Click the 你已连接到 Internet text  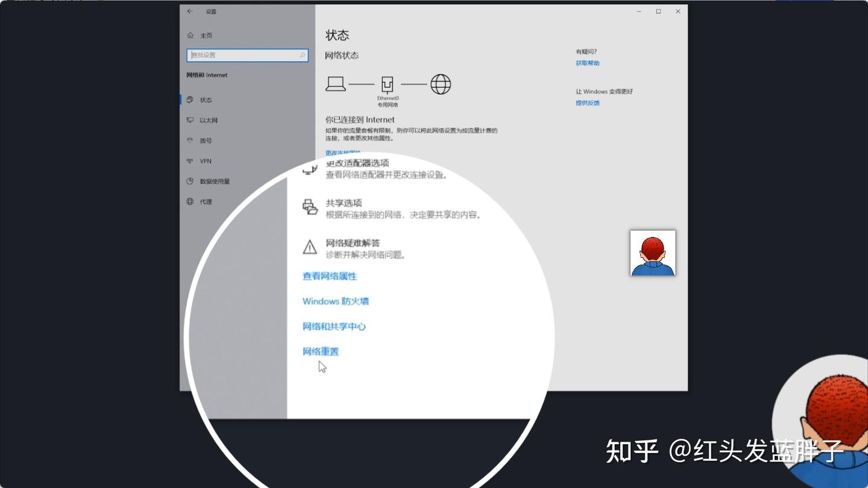coord(360,120)
